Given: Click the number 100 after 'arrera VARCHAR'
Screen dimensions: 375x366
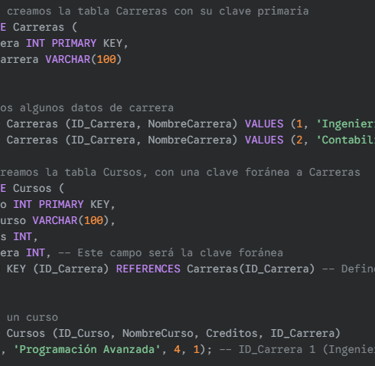Looking at the screenshot, I should point(106,59).
